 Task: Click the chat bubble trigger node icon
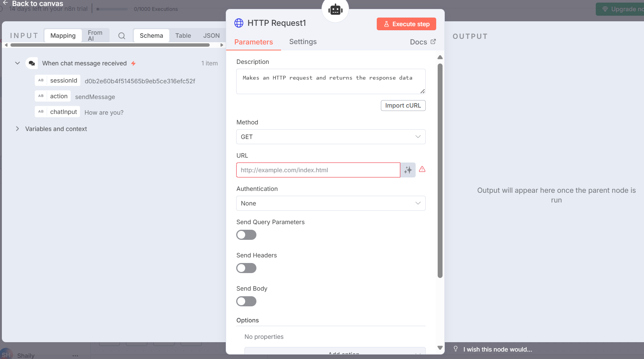pyautogui.click(x=32, y=64)
